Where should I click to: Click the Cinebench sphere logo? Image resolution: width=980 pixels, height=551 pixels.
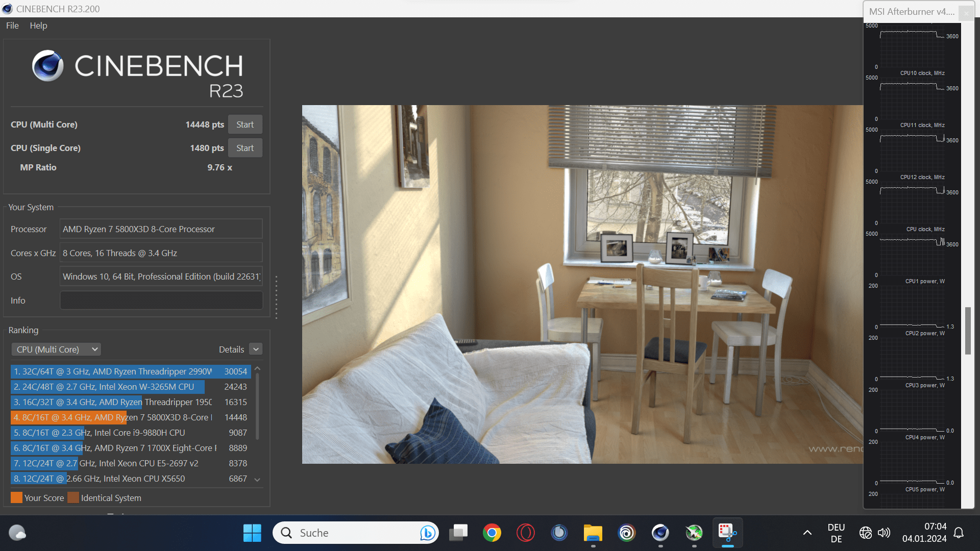48,66
